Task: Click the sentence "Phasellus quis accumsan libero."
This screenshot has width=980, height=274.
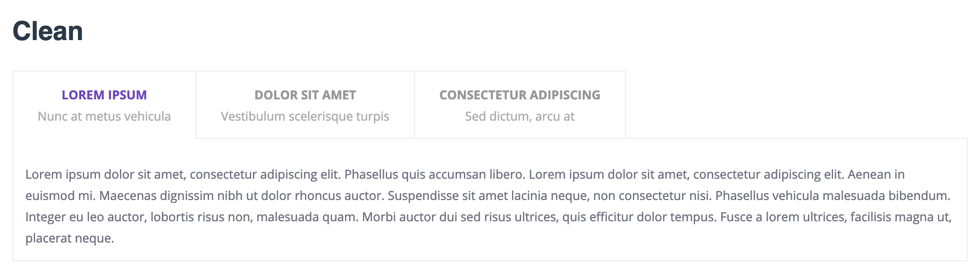Action: click(434, 175)
